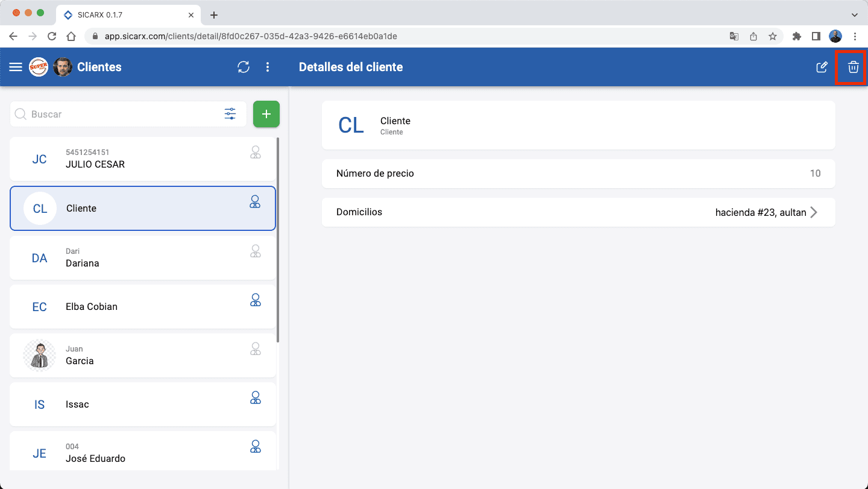Open the search filter sliders icon
Viewport: 868px width, 489px height.
point(230,114)
